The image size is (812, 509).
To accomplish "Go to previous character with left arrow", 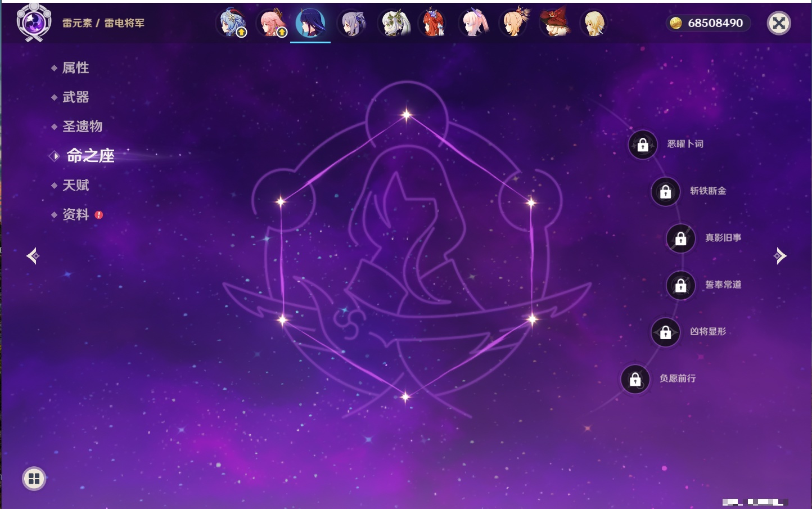I will [33, 256].
